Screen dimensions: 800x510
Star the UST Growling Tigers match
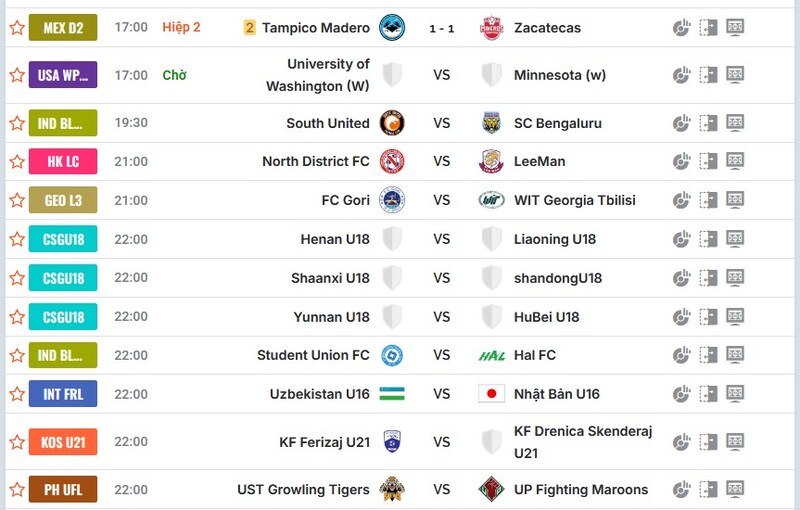click(17, 490)
